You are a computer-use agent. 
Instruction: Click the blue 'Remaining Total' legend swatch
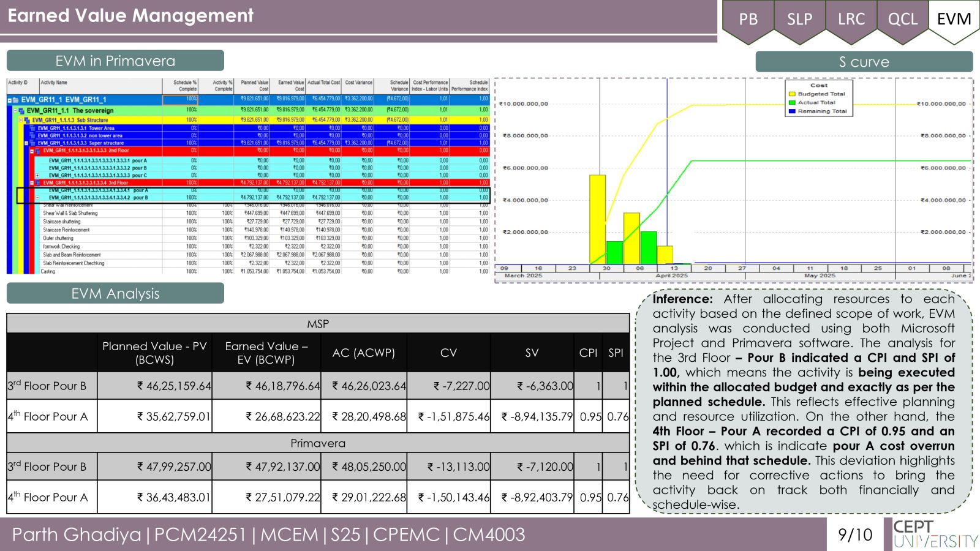(x=792, y=111)
